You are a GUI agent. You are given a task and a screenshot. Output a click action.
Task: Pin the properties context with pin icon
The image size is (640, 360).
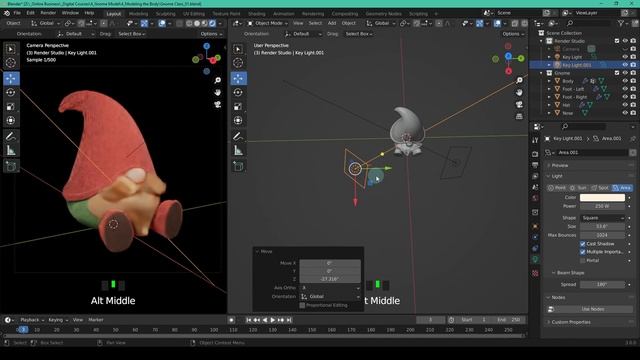click(x=632, y=139)
